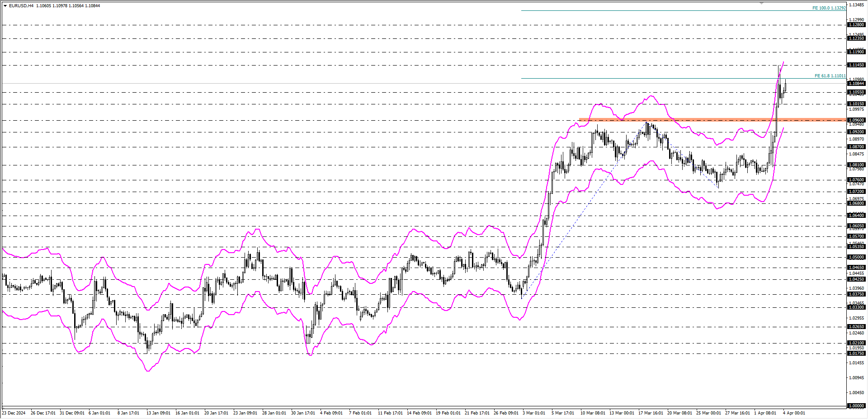Click the 21 Feb 17:01 time label
Viewport: 868px width, 419px height.
pyautogui.click(x=477, y=413)
